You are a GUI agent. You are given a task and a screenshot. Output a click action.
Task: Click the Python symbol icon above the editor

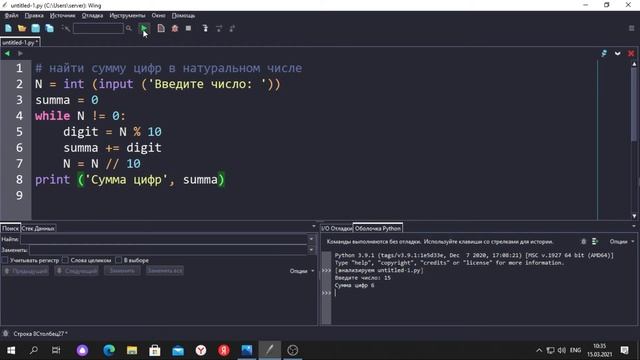604,53
